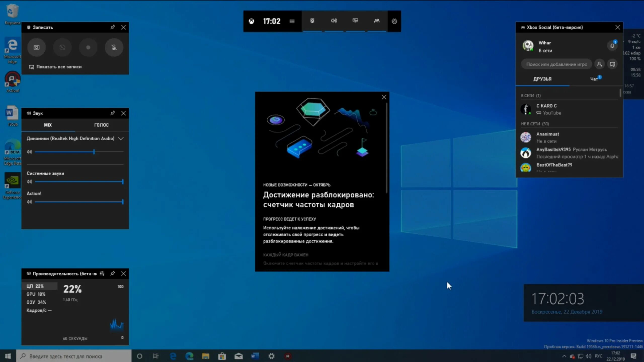This screenshot has width=644, height=362.
Task: Select the ЦП 22% metric
Action: (40, 286)
